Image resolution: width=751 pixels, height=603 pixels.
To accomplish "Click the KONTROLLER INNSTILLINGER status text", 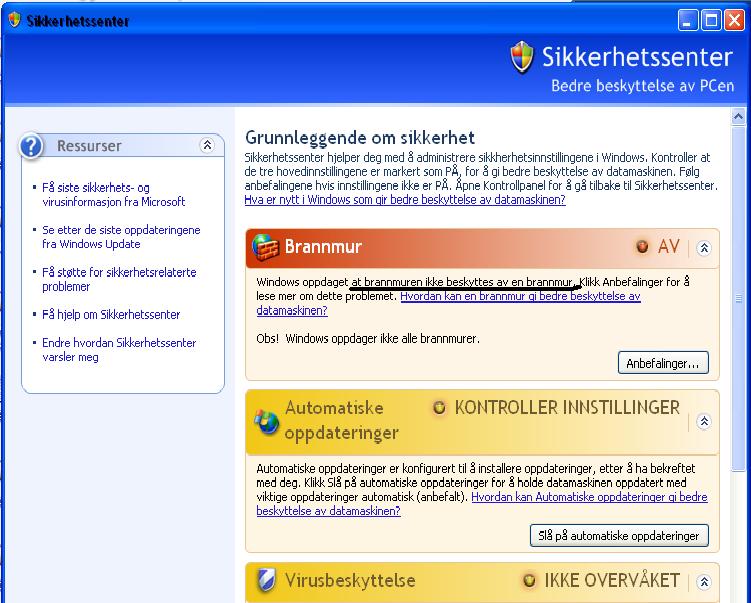I will (567, 408).
